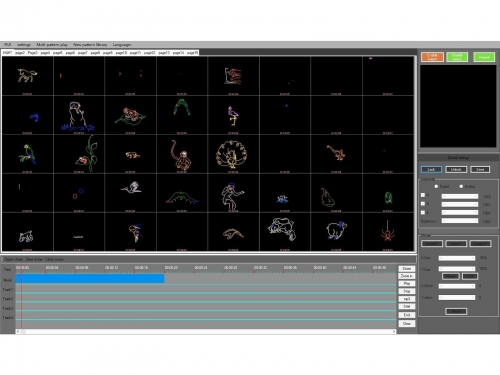The width and height of the screenshot is (500, 375).
Task: Switch to the page2 tab
Action: [20, 53]
